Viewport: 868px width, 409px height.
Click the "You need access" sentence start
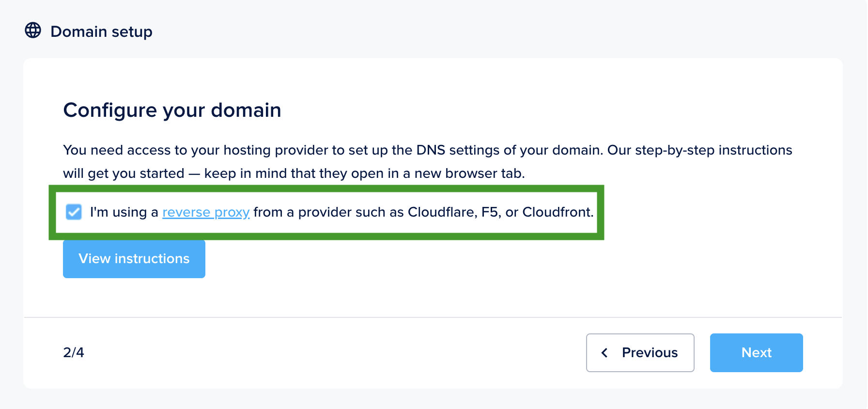coord(94,150)
